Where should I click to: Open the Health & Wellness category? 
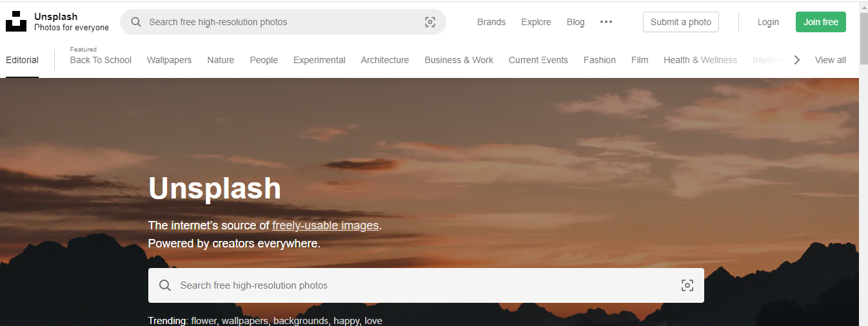(x=700, y=60)
